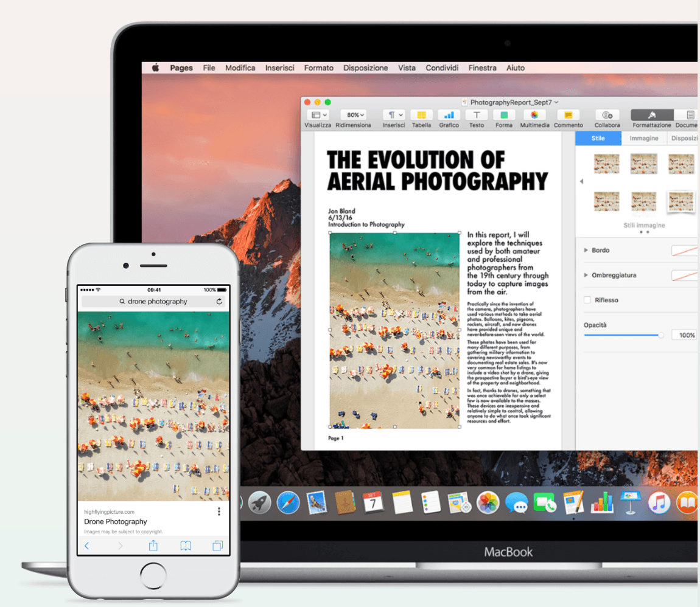Expand the Bordo disclosure triangle
The image size is (700, 607).
tap(586, 250)
